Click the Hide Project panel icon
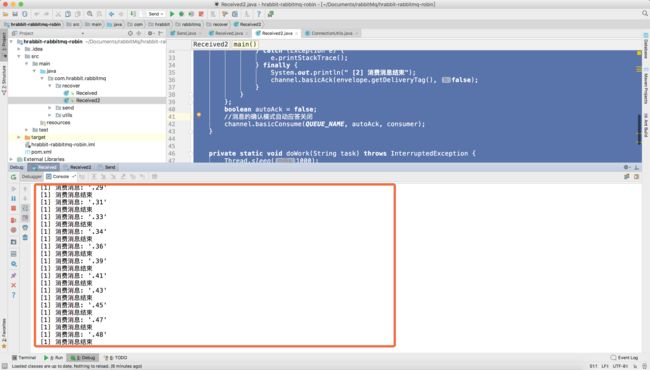650x370 pixels. click(160, 33)
